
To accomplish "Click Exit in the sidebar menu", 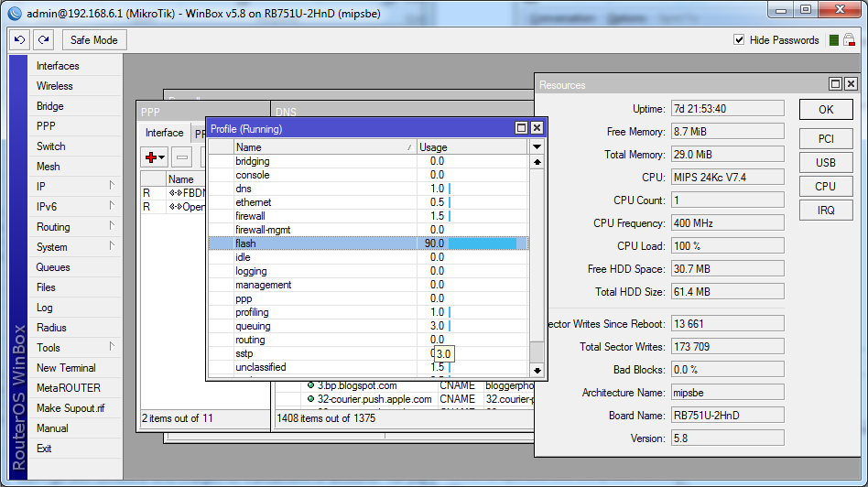I will [x=74, y=449].
